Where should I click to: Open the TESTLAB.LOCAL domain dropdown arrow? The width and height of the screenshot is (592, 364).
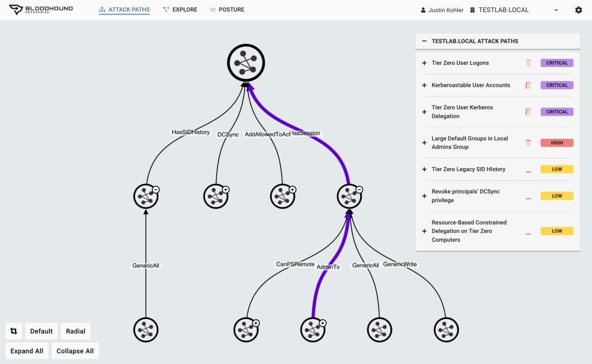click(x=556, y=10)
